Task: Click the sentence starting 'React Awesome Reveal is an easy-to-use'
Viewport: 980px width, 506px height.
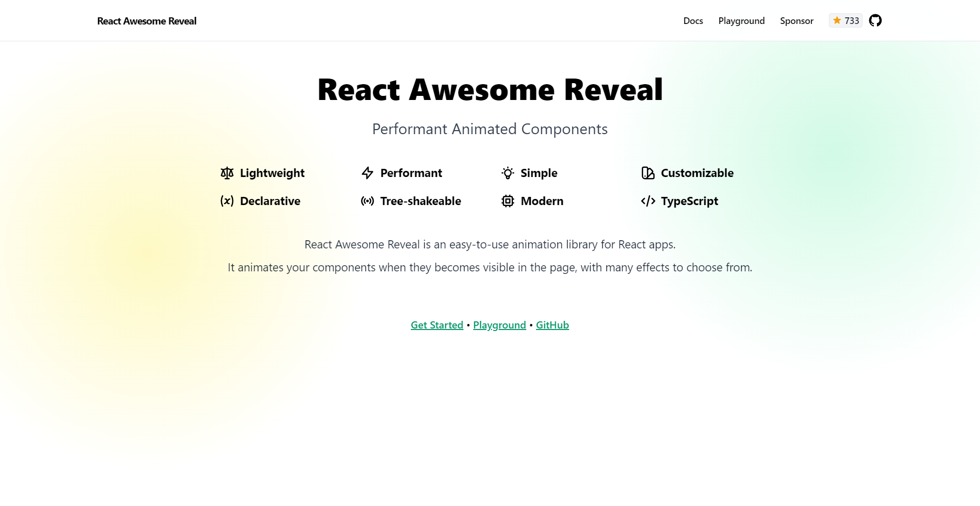Action: point(490,244)
